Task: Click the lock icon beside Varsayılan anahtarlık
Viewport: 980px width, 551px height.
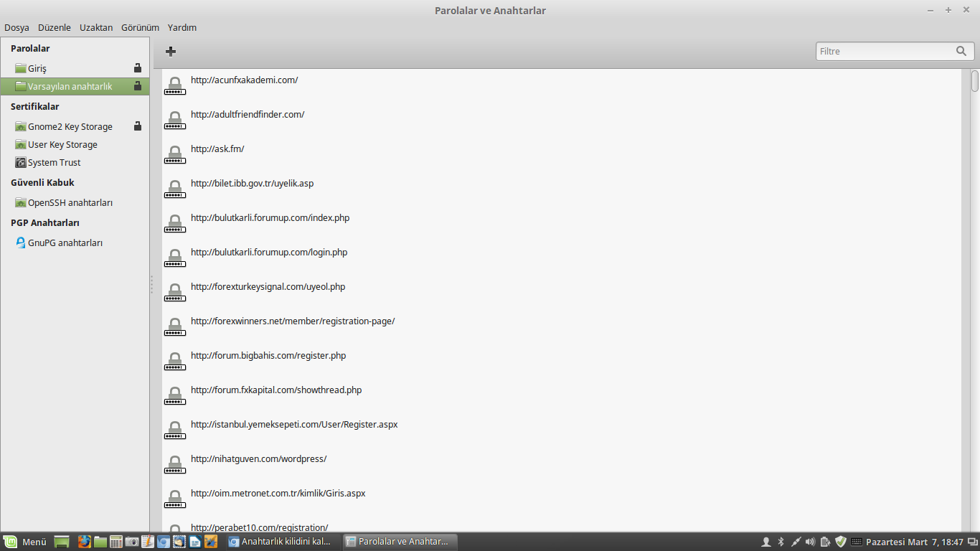Action: pos(138,86)
